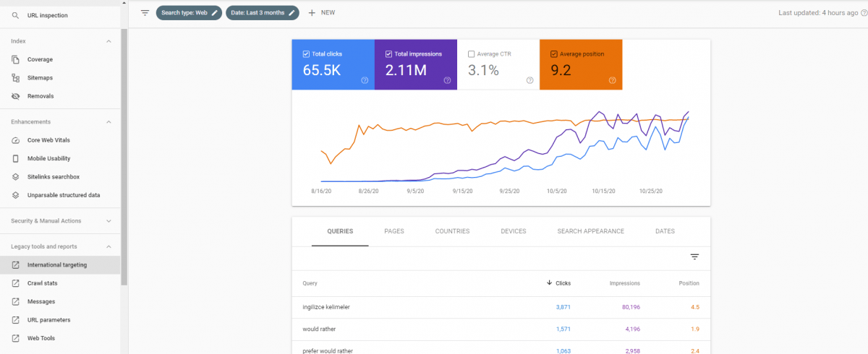Screen dimensions: 868x354
Task: Click the orange Average position card
Action: 581,65
